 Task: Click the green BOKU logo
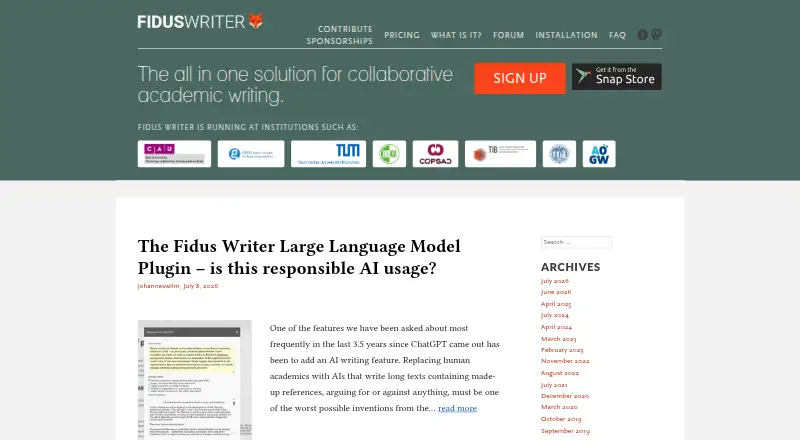coord(389,154)
